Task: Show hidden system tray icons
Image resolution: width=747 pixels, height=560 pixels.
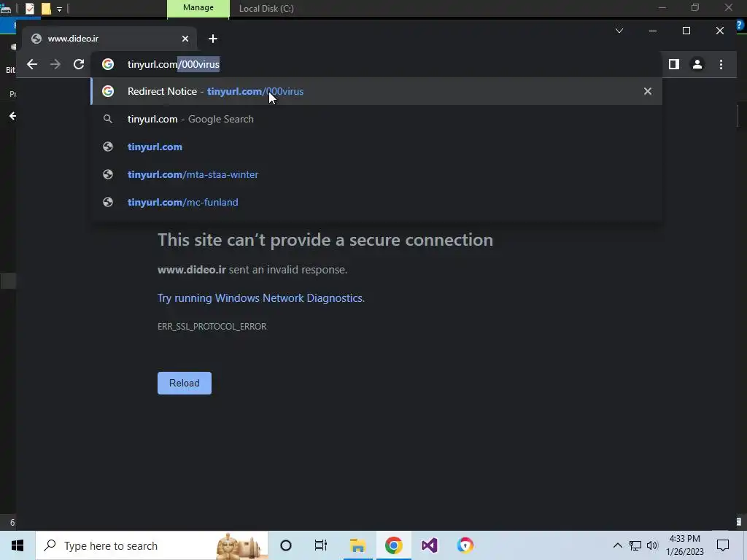Action: pyautogui.click(x=617, y=545)
